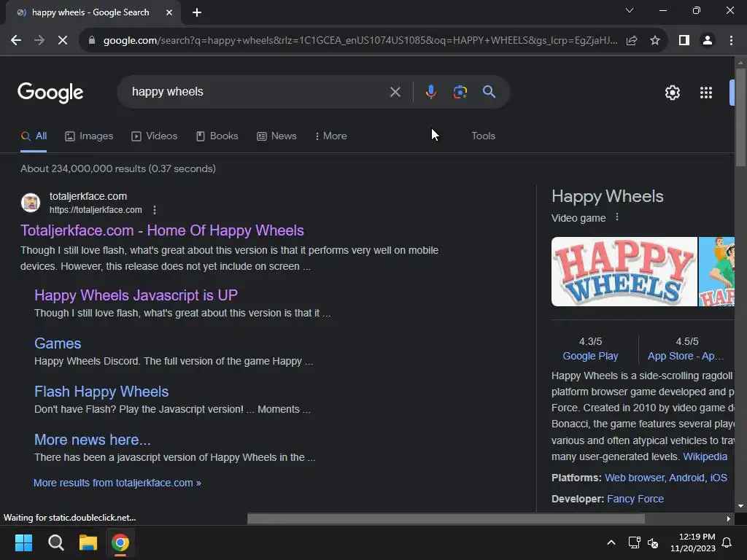The height and width of the screenshot is (560, 747).
Task: Select the All results tab
Action: click(34, 136)
